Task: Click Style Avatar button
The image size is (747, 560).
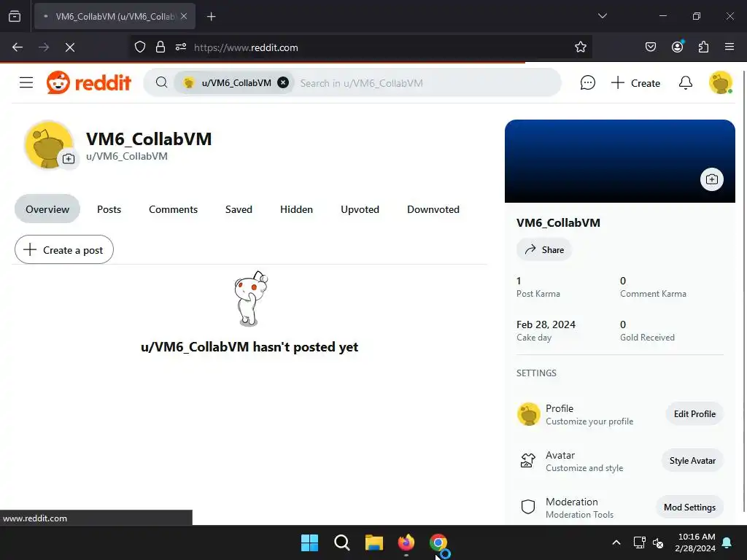Action: 692,461
